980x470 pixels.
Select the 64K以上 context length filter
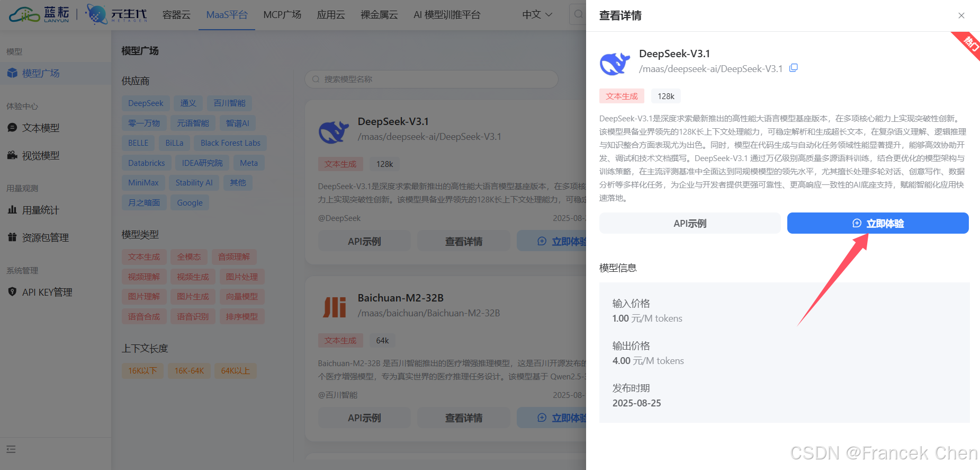[x=236, y=371]
